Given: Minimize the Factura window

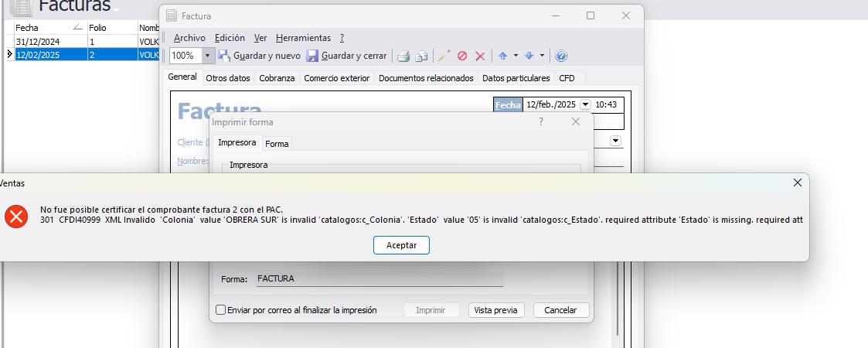Looking at the screenshot, I should pos(557,16).
